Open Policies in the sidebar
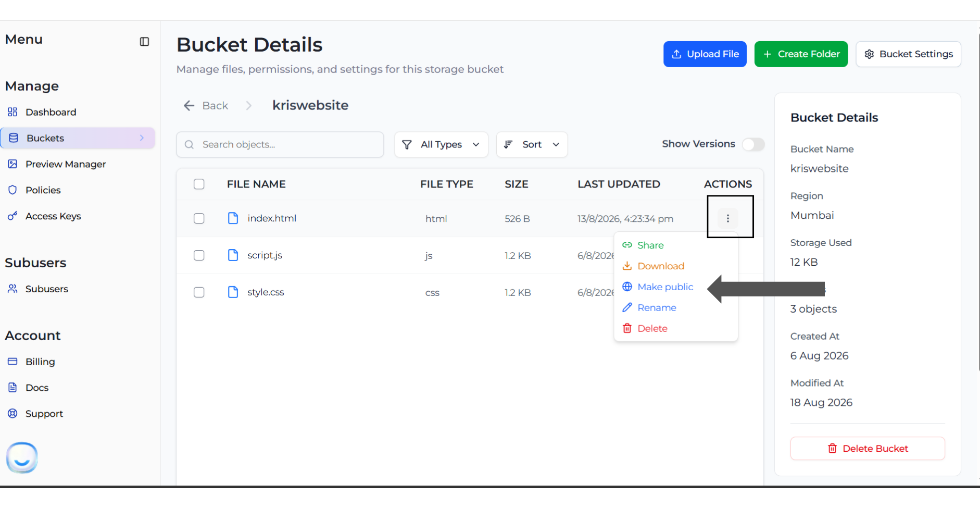Screen dimensions: 980x508 (x=78, y=190)
